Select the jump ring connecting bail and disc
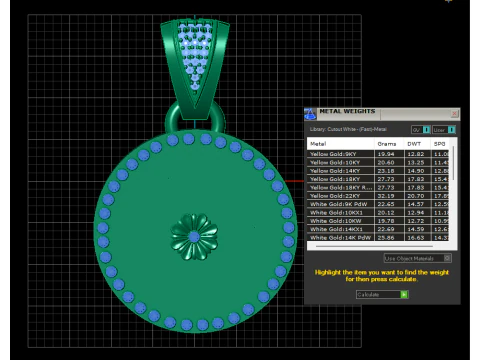The height and width of the screenshot is (360, 480). (195, 117)
